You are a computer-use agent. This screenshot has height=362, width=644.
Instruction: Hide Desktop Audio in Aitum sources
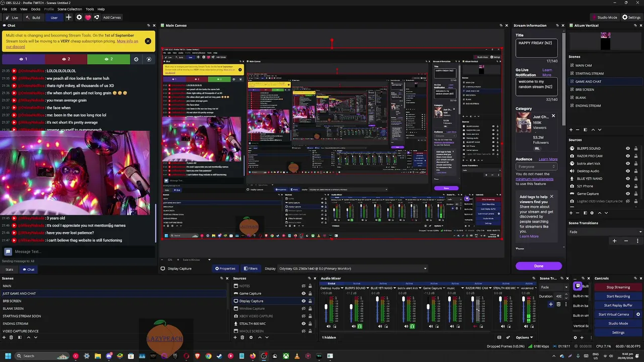627,171
